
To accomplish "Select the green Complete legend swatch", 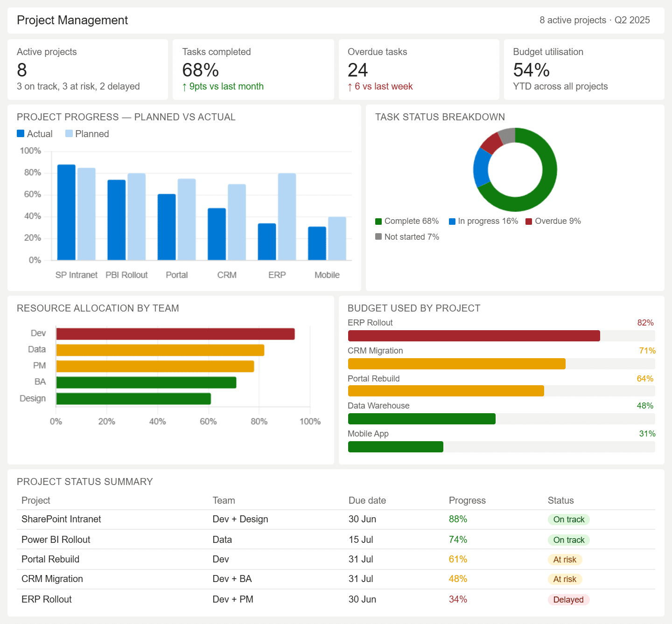I will pos(378,222).
